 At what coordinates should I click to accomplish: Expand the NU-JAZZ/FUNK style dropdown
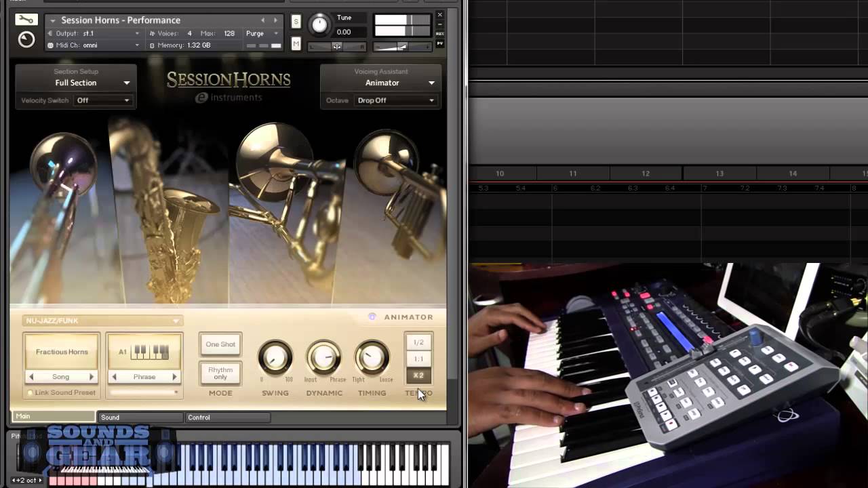[x=102, y=321]
